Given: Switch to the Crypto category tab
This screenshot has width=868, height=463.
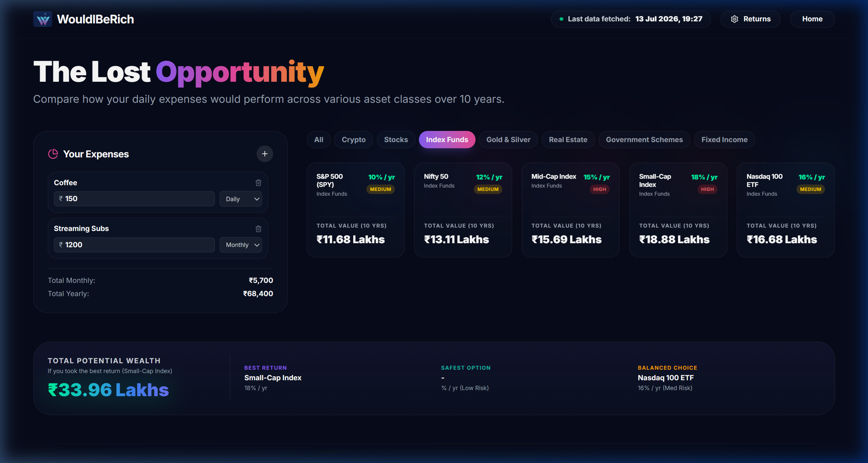Looking at the screenshot, I should [x=354, y=140].
